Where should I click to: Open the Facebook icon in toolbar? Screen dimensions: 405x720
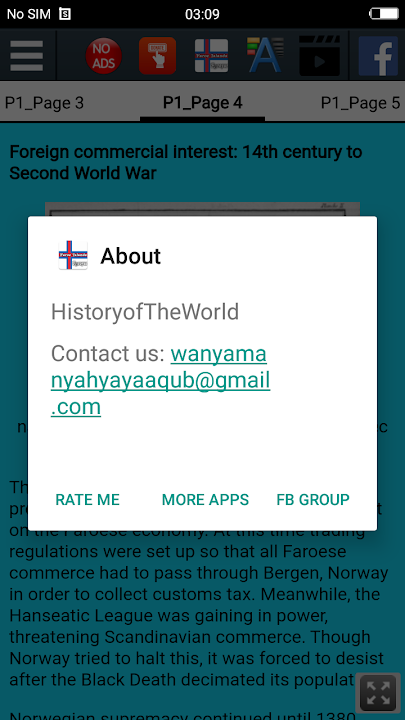[378, 56]
